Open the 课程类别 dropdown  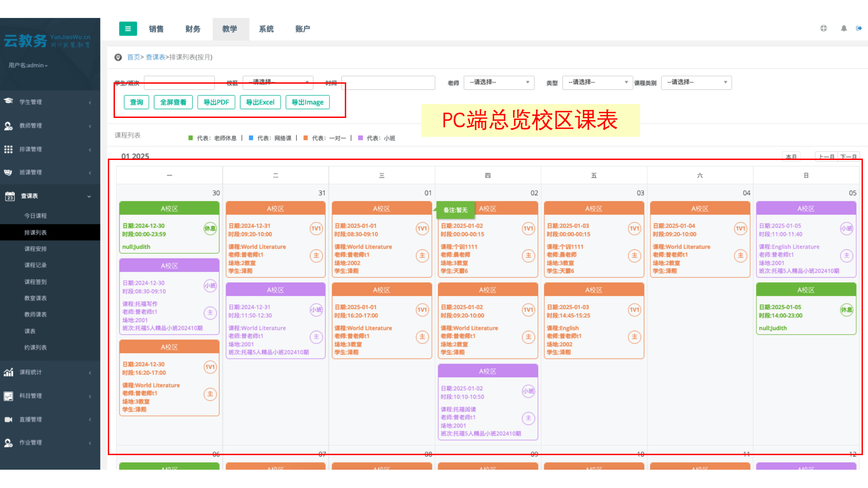(x=696, y=82)
